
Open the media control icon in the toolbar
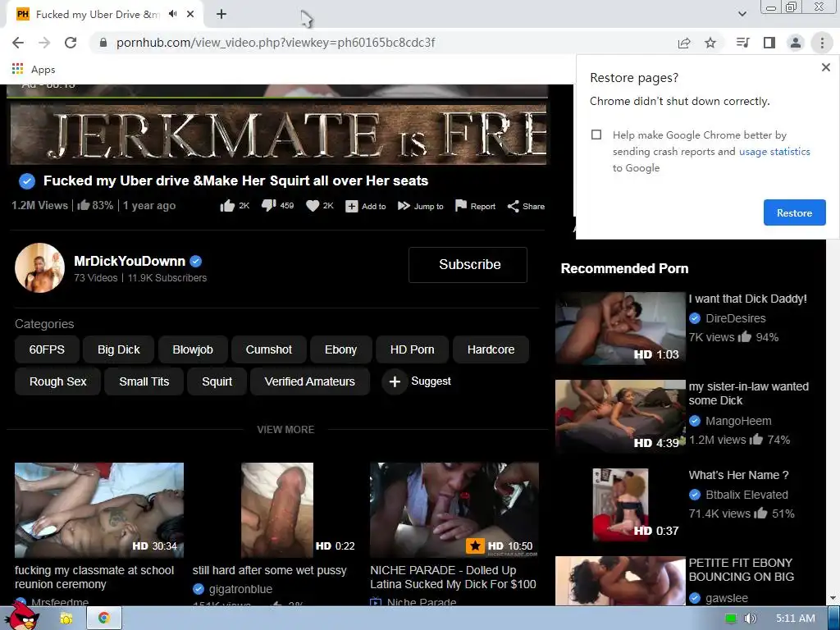[x=742, y=43]
